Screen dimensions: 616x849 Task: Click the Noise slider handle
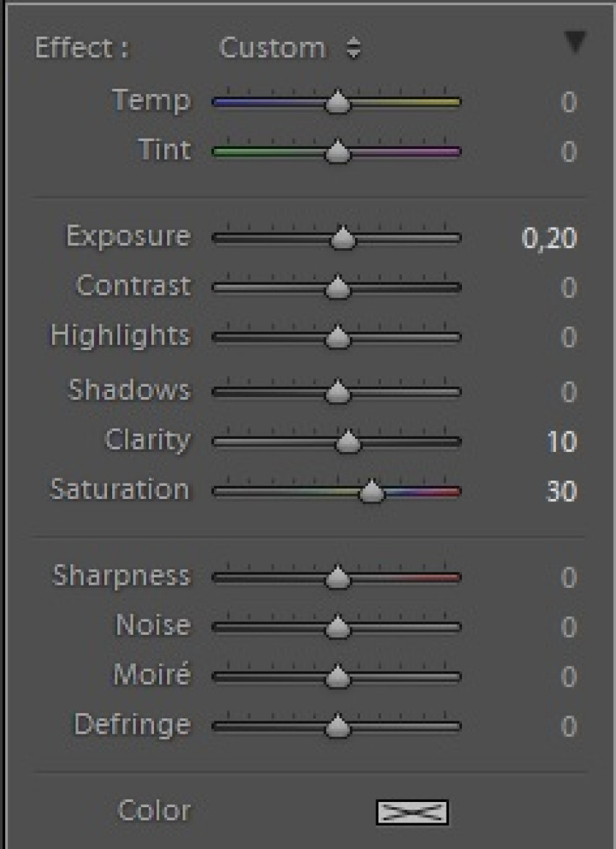337,627
